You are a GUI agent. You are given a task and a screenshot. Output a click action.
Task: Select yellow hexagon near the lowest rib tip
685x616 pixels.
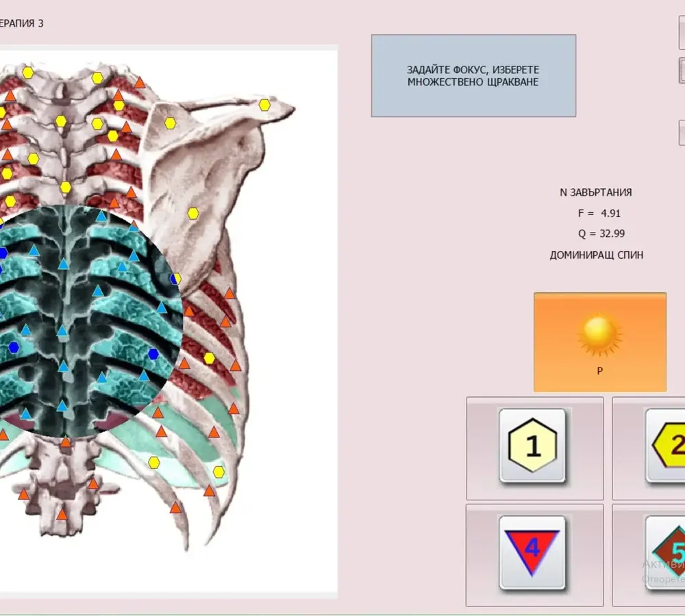[x=219, y=472]
